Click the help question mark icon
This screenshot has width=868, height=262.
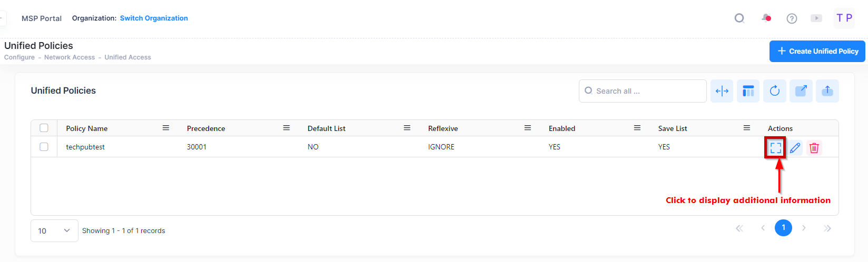(x=791, y=18)
